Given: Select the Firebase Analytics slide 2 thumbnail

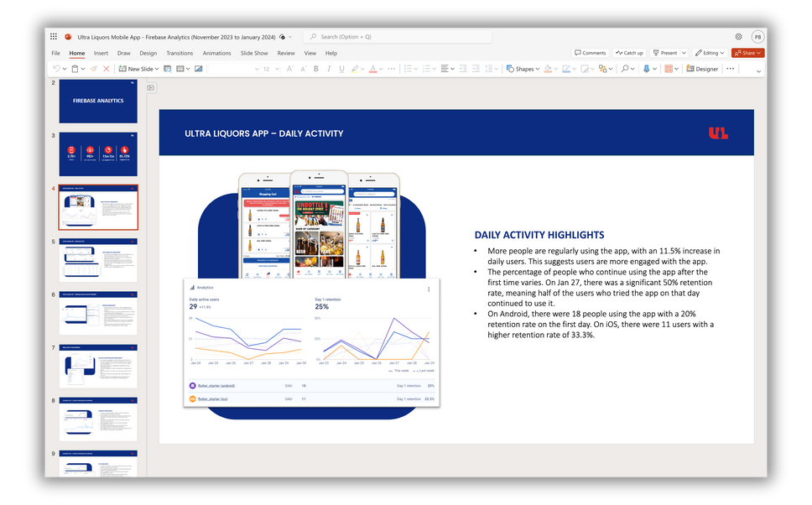Looking at the screenshot, I should (98, 101).
